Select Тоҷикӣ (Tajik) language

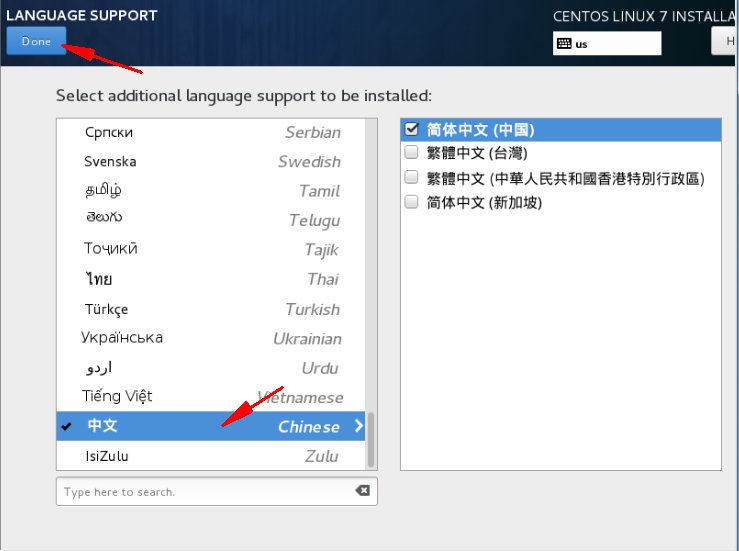211,249
